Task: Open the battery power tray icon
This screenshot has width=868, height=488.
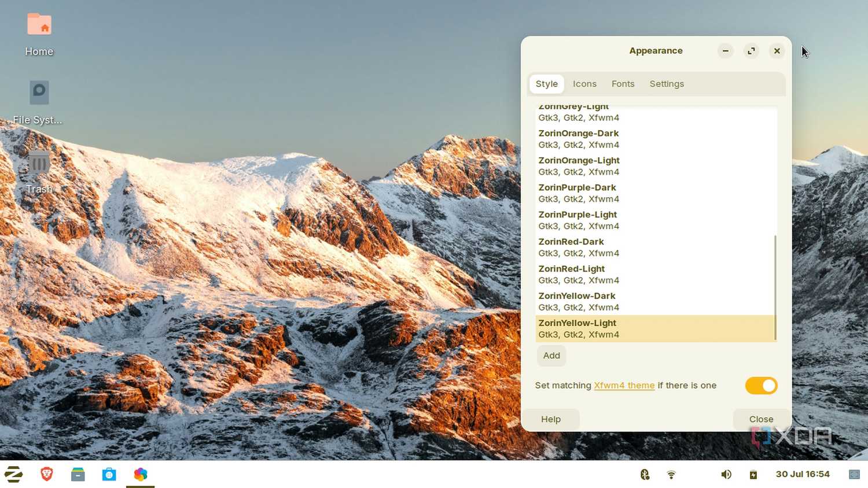Action: (x=753, y=475)
